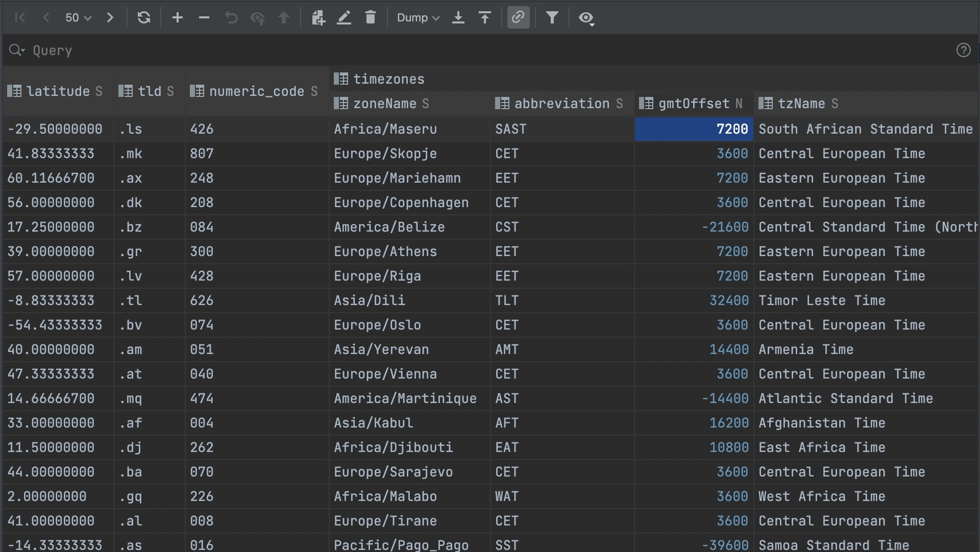
Task: Click the tld column header
Action: pyautogui.click(x=150, y=91)
